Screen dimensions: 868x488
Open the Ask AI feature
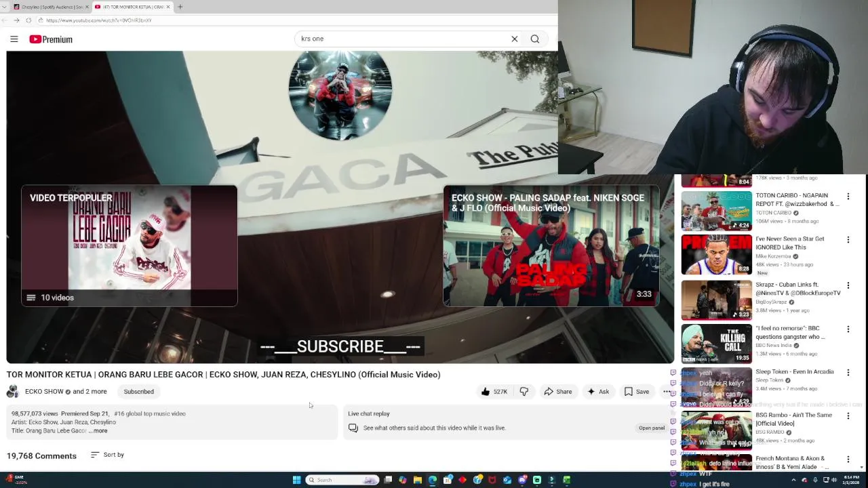[598, 392]
